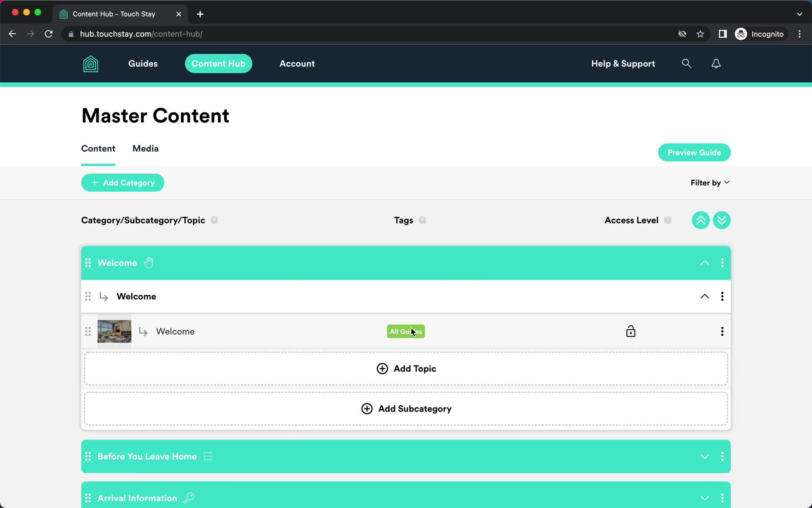Toggle the Tags info tooltip
The height and width of the screenshot is (508, 812).
422,220
